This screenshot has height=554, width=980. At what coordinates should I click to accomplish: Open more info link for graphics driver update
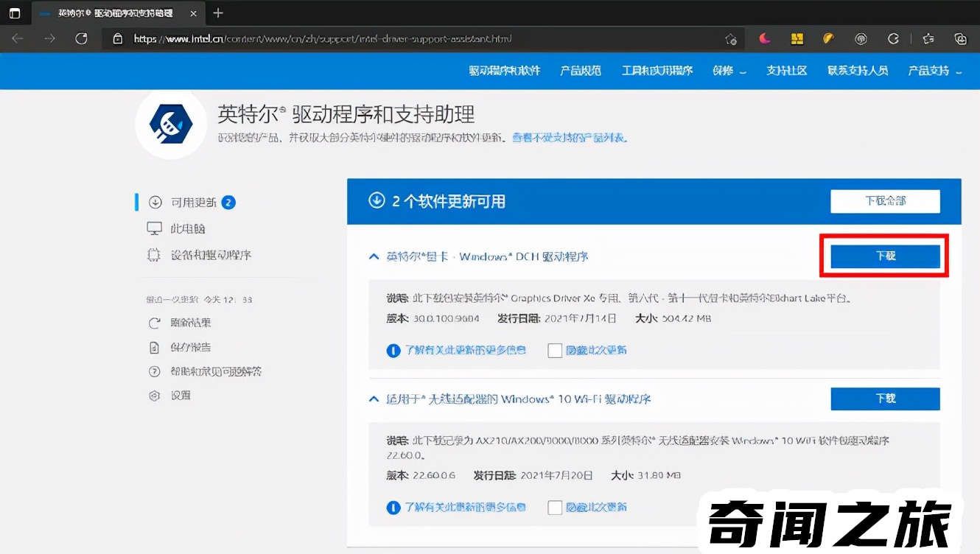pos(465,350)
